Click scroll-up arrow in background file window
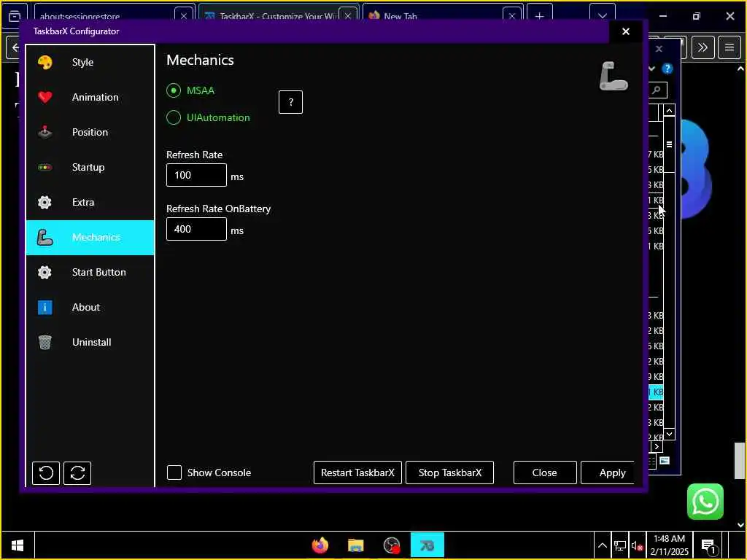This screenshot has height=560, width=747. click(670, 111)
